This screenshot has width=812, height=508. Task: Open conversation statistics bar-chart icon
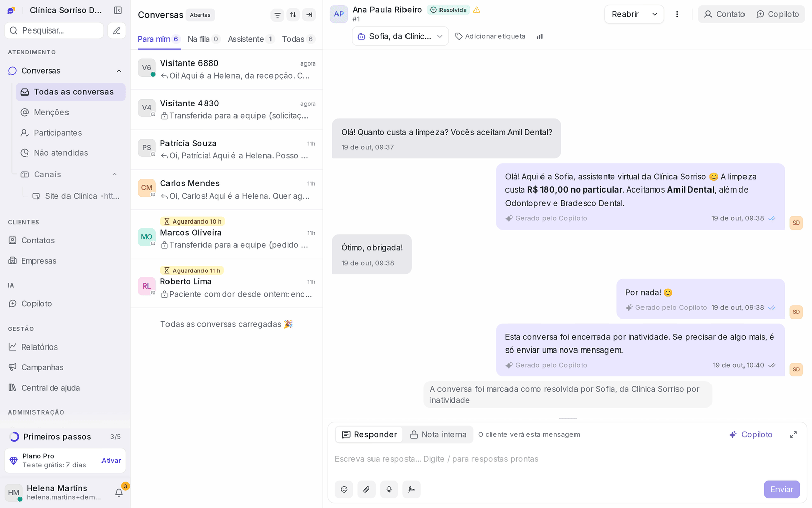click(539, 36)
